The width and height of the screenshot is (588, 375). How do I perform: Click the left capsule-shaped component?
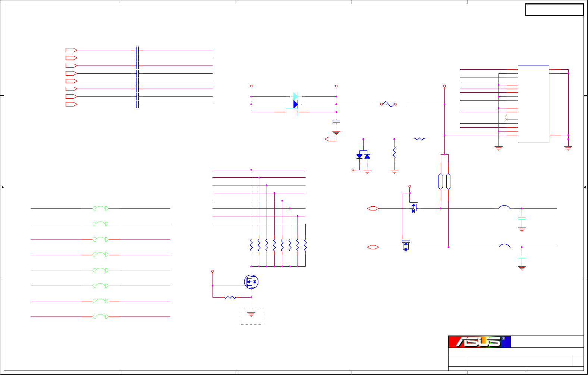point(441,181)
